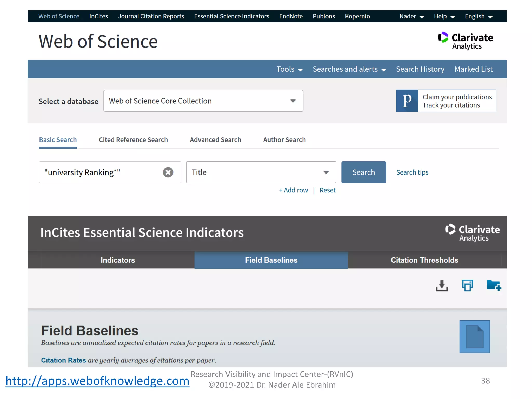Screen dimensions: 532x399
Task: Open Publons in the top bar
Action: (x=324, y=16)
